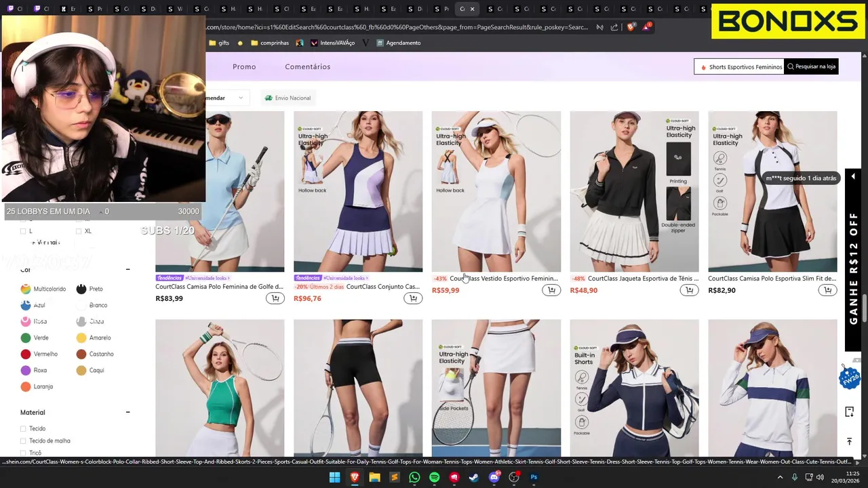Screen dimensions: 868x488
Task: Add CourtClass Vestido Esportivo to cart
Action: click(551, 290)
